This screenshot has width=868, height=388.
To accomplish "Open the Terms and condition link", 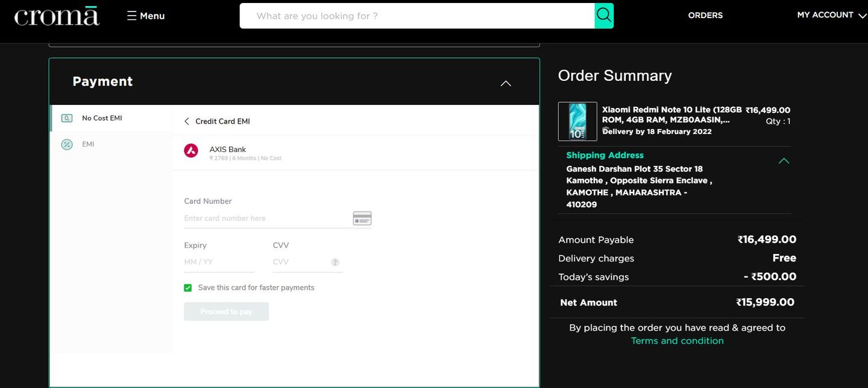I will pos(677,341).
